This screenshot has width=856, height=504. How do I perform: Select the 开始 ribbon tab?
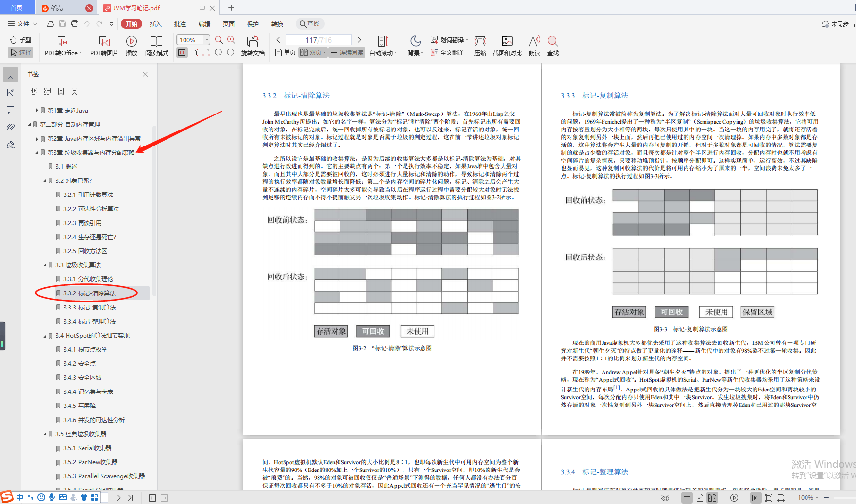(131, 24)
